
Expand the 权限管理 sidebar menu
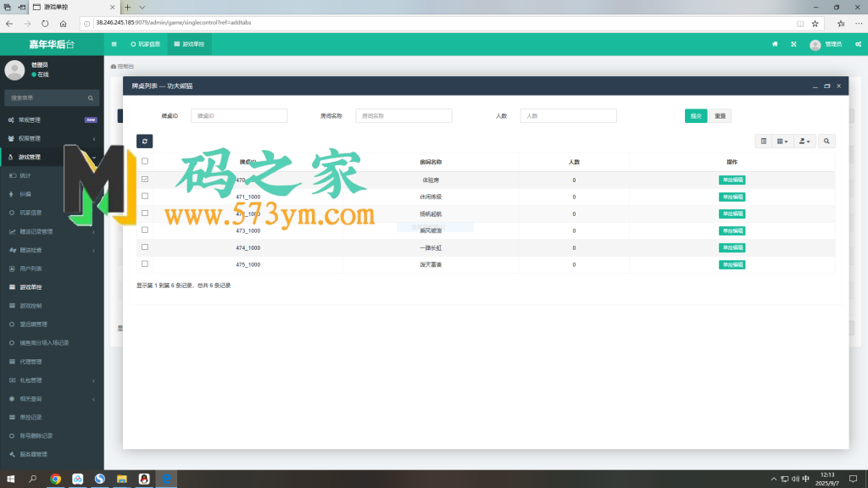point(52,138)
